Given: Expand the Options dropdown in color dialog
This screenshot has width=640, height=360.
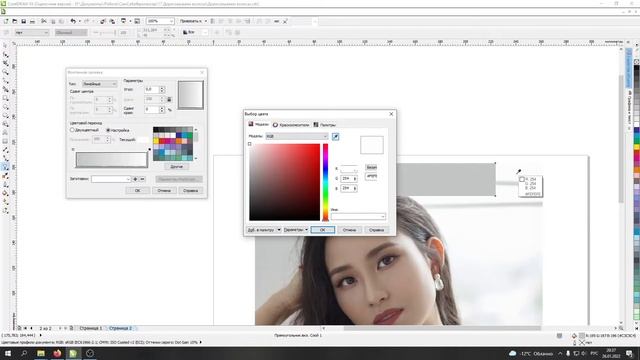Looking at the screenshot, I should pos(296,230).
